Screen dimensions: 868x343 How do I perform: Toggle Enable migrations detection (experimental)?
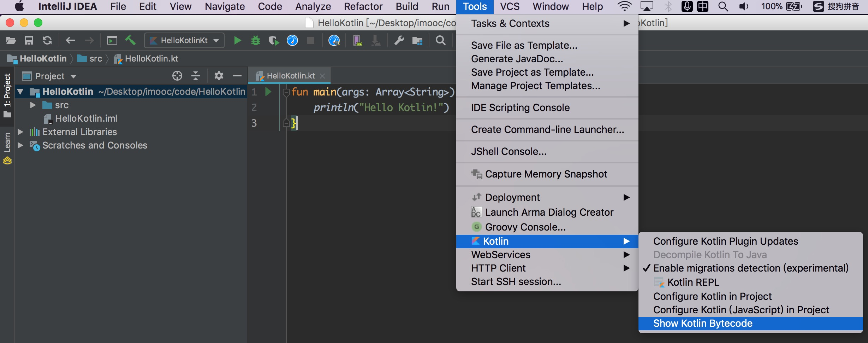click(750, 268)
